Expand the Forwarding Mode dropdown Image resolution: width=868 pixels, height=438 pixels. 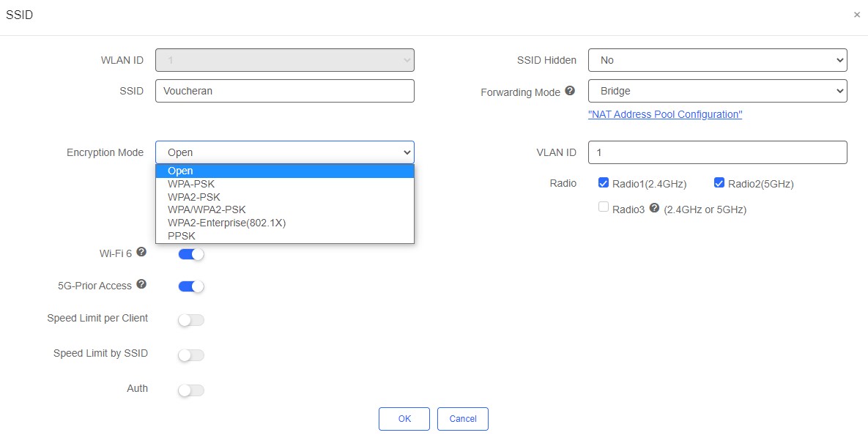717,91
